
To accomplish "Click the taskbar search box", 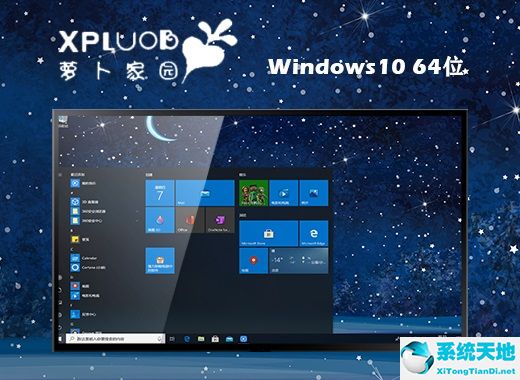I will point(115,339).
